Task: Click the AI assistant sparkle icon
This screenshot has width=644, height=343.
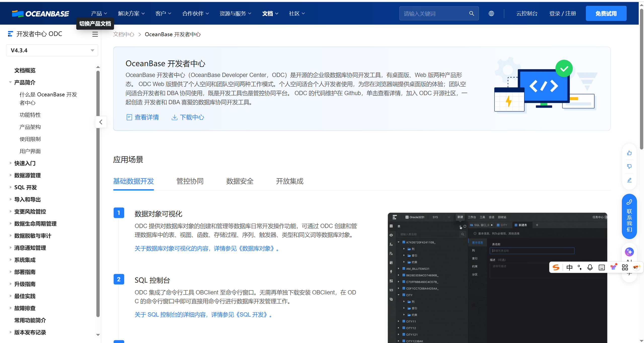Action: click(629, 252)
